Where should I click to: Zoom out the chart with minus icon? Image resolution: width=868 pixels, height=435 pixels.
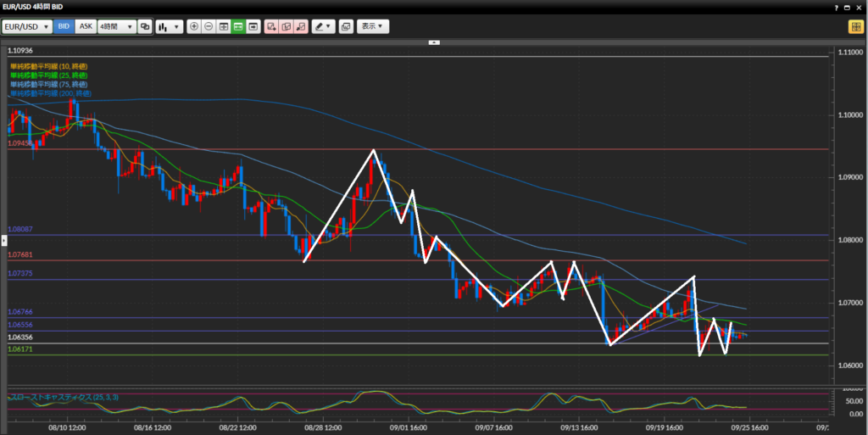pos(209,26)
